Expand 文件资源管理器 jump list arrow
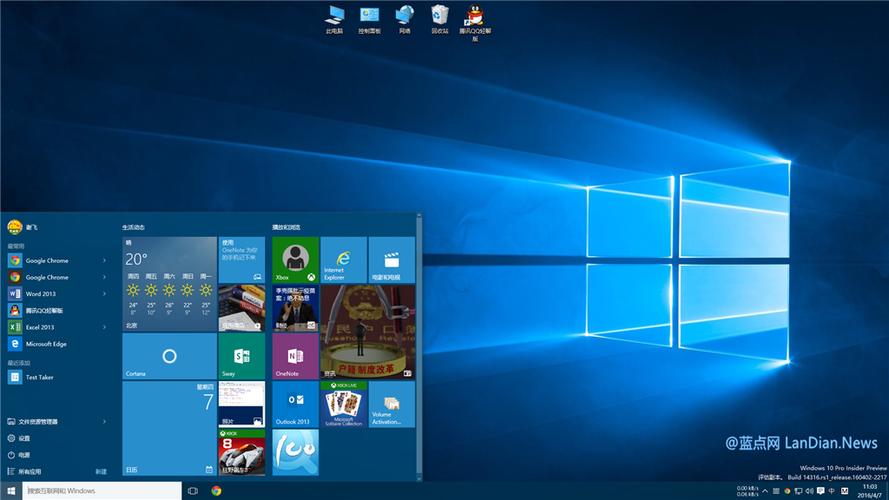Image resolution: width=889 pixels, height=500 pixels. pyautogui.click(x=104, y=421)
